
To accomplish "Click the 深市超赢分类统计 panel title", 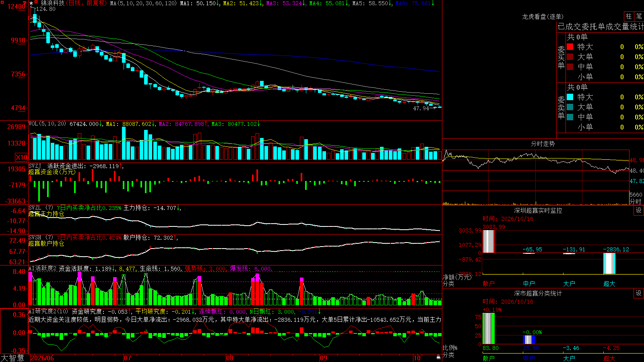I will pyautogui.click(x=538, y=293).
